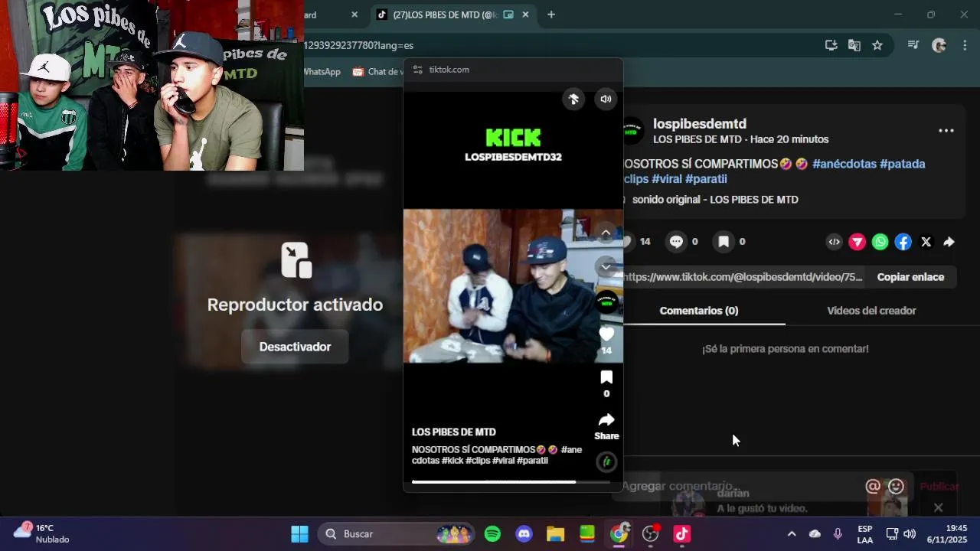Click the translate page icon

[x=854, y=45]
